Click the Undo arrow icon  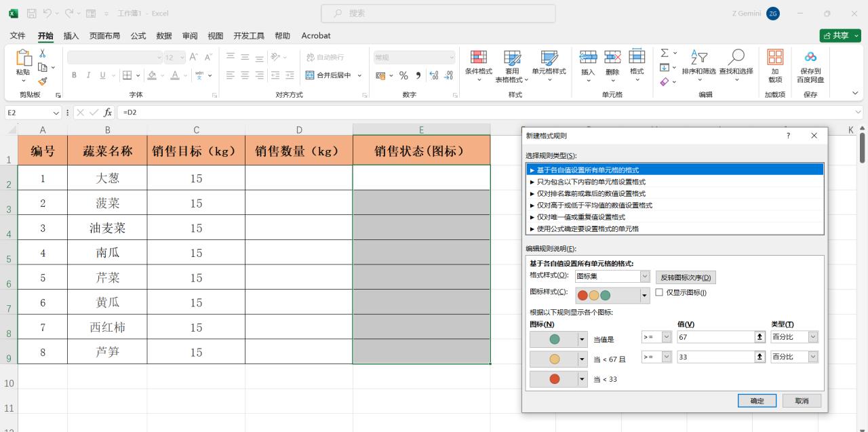[47, 14]
